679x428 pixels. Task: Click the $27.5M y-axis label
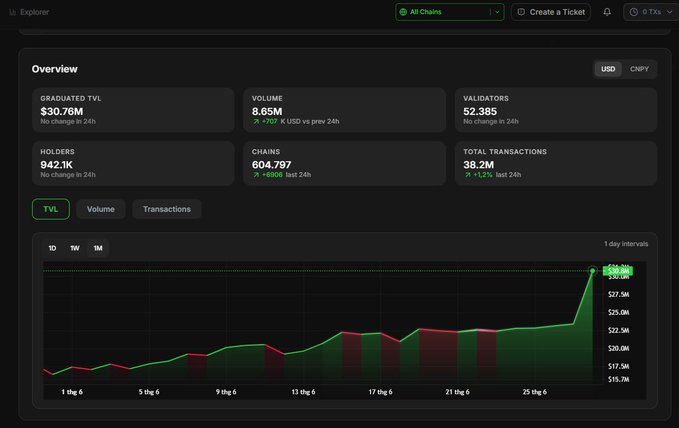click(618, 295)
